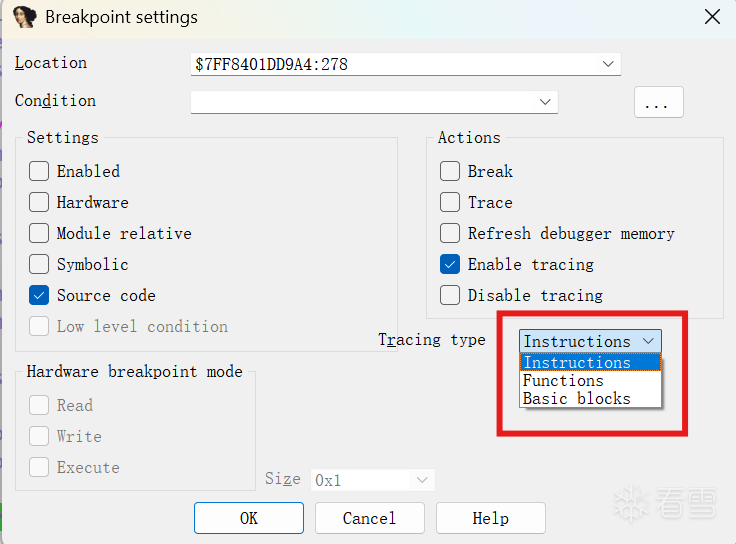Open the Condition dropdown list
Image resolution: width=736 pixels, height=544 pixels.
(545, 101)
